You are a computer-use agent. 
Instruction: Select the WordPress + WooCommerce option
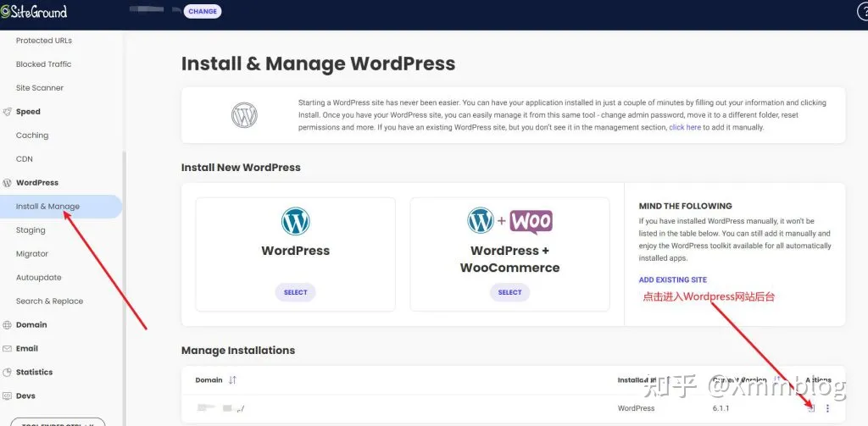point(509,293)
